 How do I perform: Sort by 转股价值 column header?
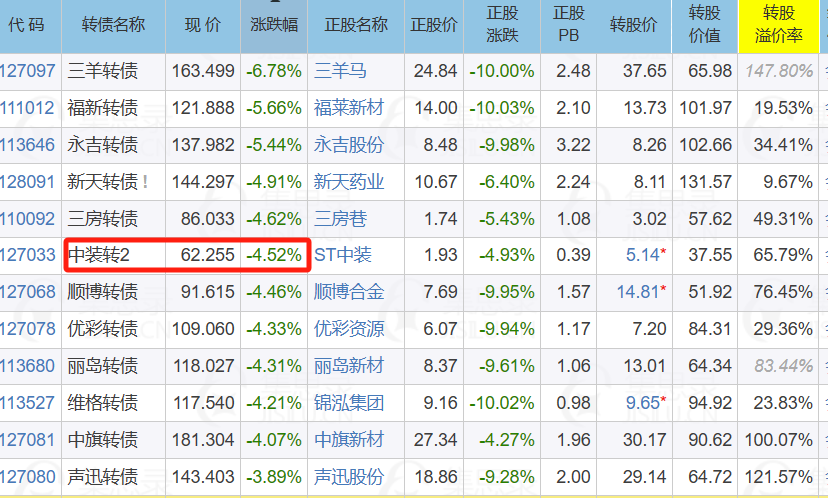coord(704,25)
